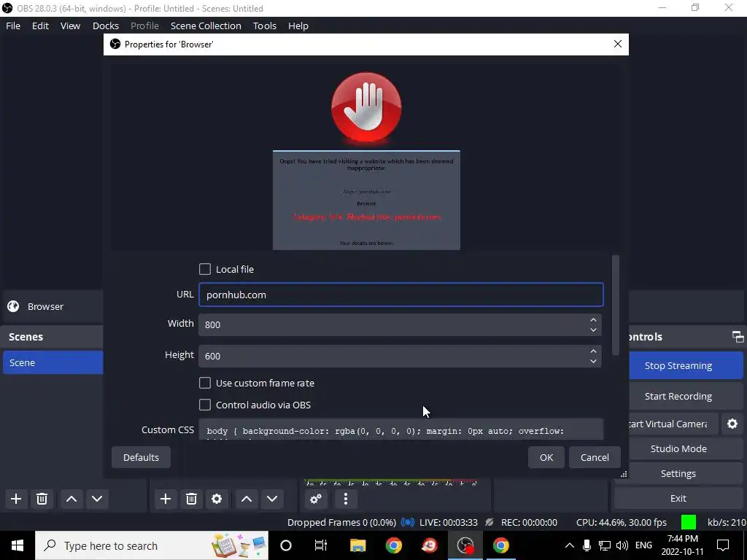Click microphone icon in system tray

(587, 545)
